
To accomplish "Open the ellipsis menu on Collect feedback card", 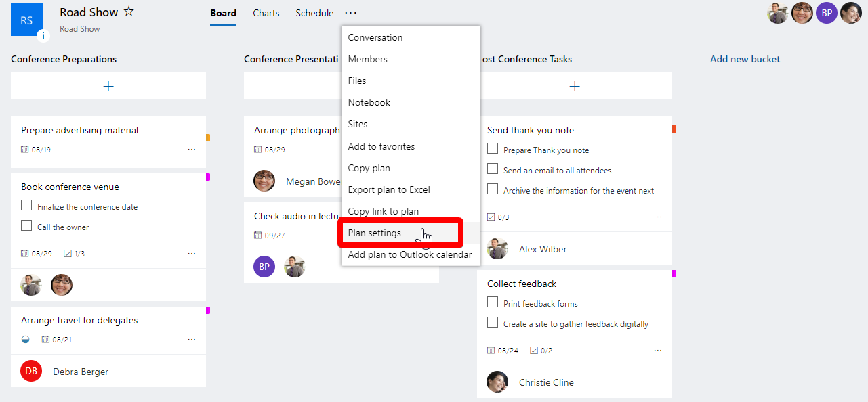I will click(x=657, y=350).
